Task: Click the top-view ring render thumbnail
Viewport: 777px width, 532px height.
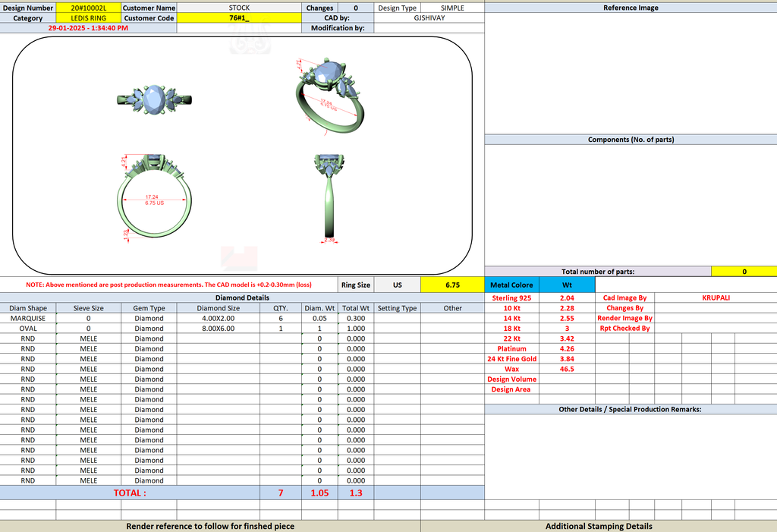Action: click(154, 99)
